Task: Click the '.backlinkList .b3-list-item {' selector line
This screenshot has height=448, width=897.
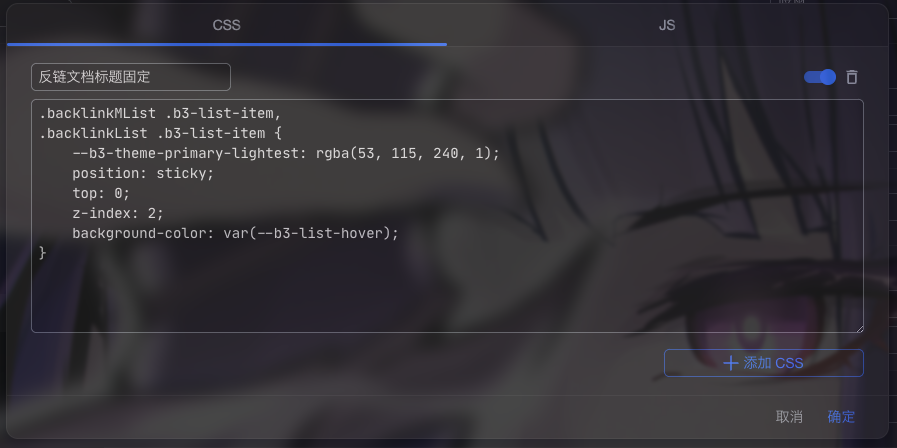Action: click(161, 133)
